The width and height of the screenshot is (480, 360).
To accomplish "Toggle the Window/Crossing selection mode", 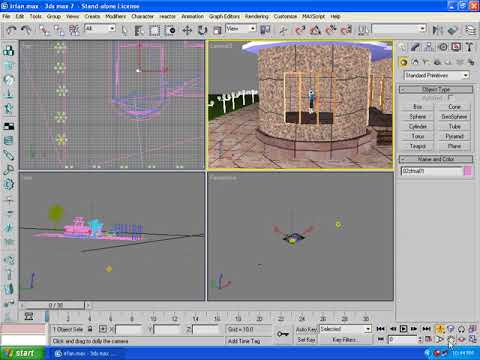I will 171,31.
